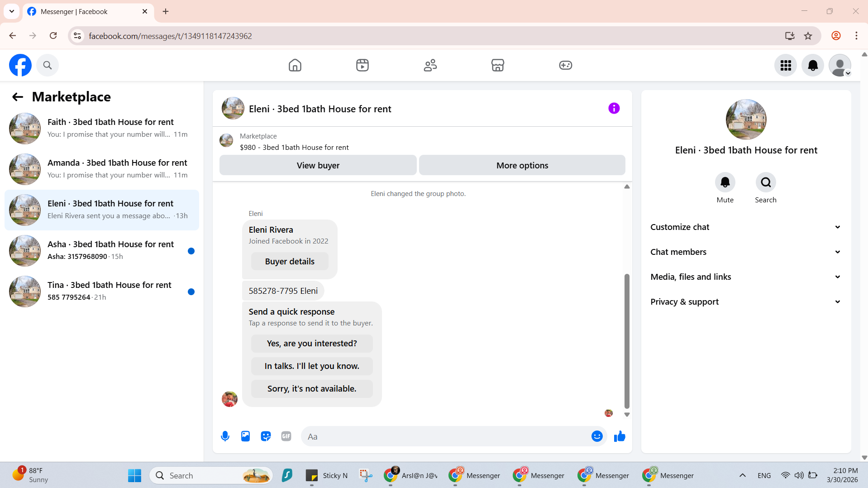Expand the Privacy & support section
This screenshot has width=868, height=488.
click(746, 302)
